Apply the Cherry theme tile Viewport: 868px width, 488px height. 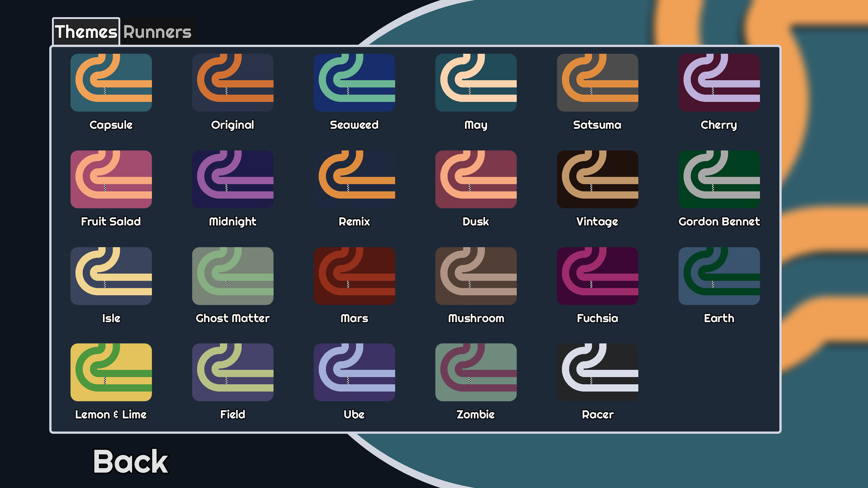tap(719, 83)
